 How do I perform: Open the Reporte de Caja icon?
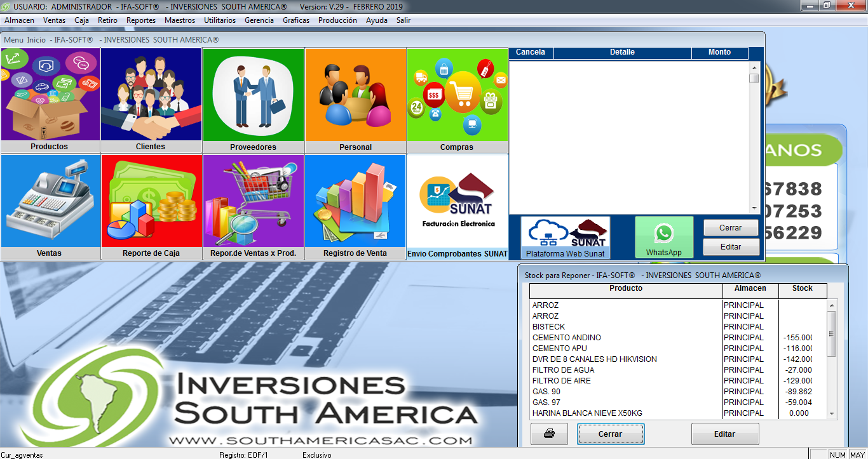pyautogui.click(x=151, y=201)
